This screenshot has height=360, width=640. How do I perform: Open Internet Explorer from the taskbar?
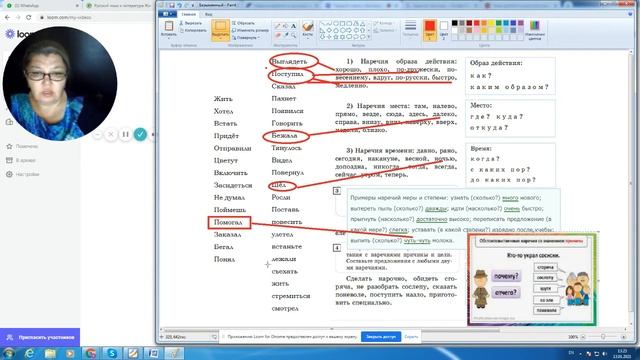(x=29, y=353)
